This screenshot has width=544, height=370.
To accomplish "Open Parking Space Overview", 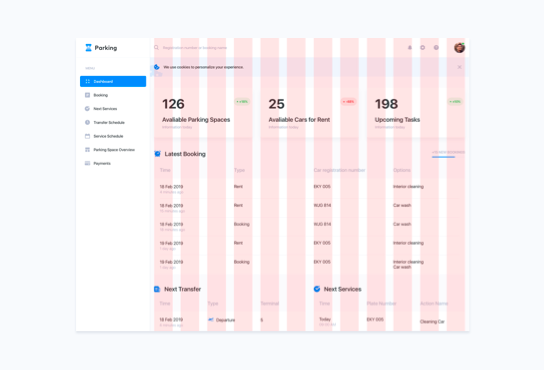I will point(114,150).
